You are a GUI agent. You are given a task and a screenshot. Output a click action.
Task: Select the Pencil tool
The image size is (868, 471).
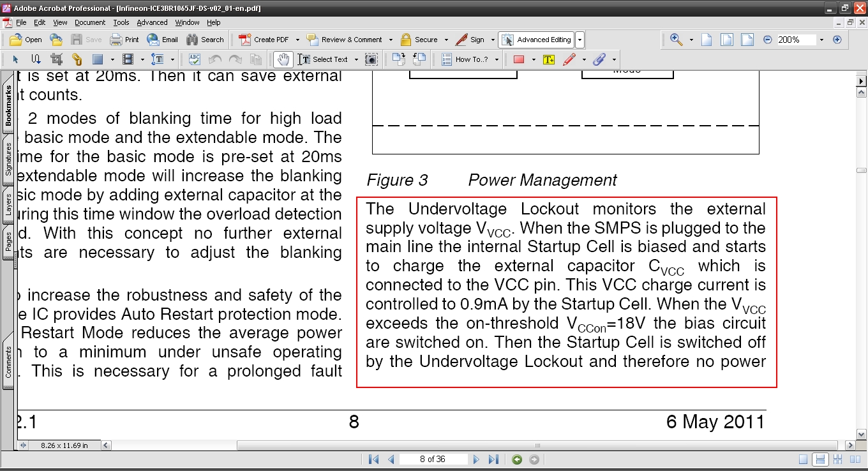coord(569,59)
